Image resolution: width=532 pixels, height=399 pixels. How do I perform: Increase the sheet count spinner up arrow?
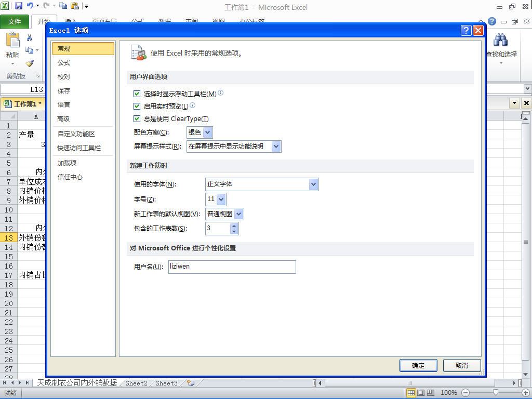234,225
